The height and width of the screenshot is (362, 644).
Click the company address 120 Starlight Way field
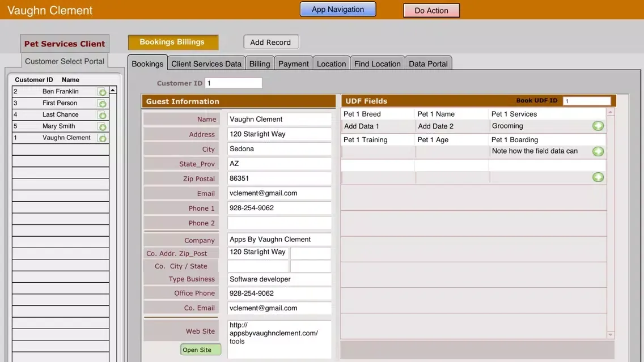click(258, 253)
